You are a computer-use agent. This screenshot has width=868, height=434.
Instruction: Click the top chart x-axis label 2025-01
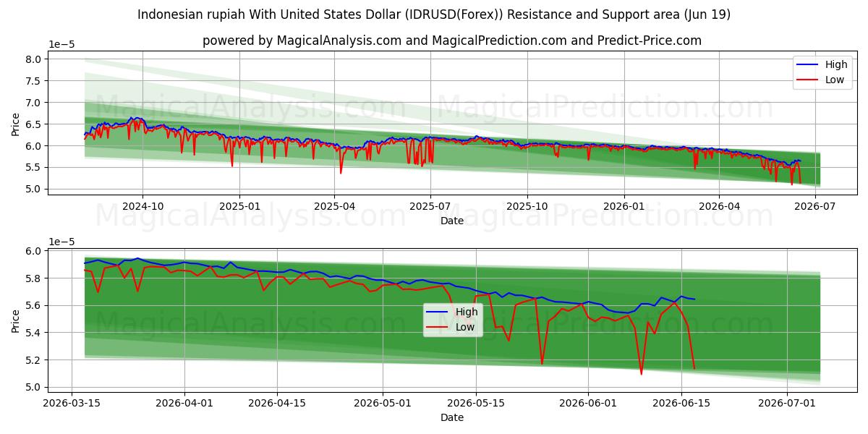(239, 207)
